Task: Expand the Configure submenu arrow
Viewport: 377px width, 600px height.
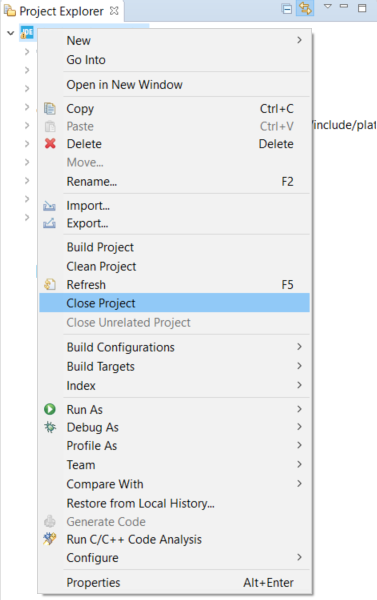Action: tap(299, 557)
